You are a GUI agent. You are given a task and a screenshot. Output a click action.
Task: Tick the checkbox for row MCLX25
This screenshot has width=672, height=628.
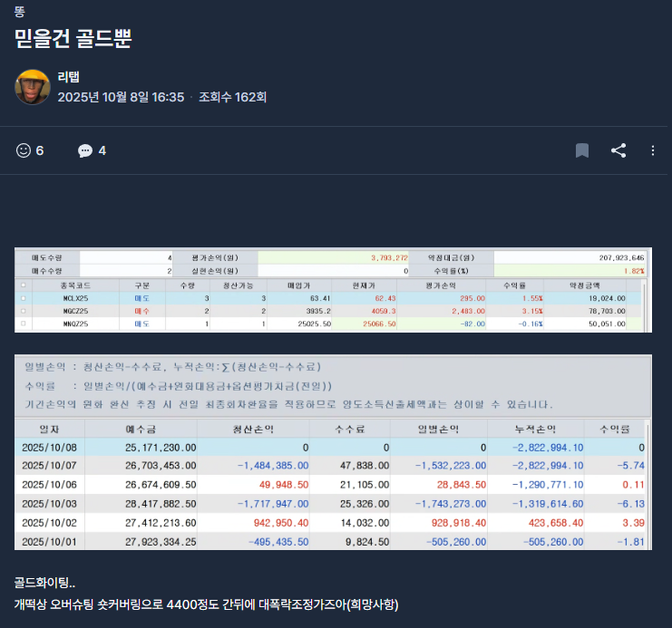point(24,298)
